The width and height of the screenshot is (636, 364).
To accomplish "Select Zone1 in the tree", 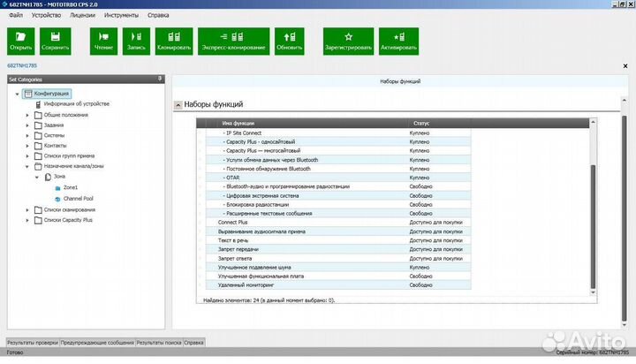I will 71,187.
